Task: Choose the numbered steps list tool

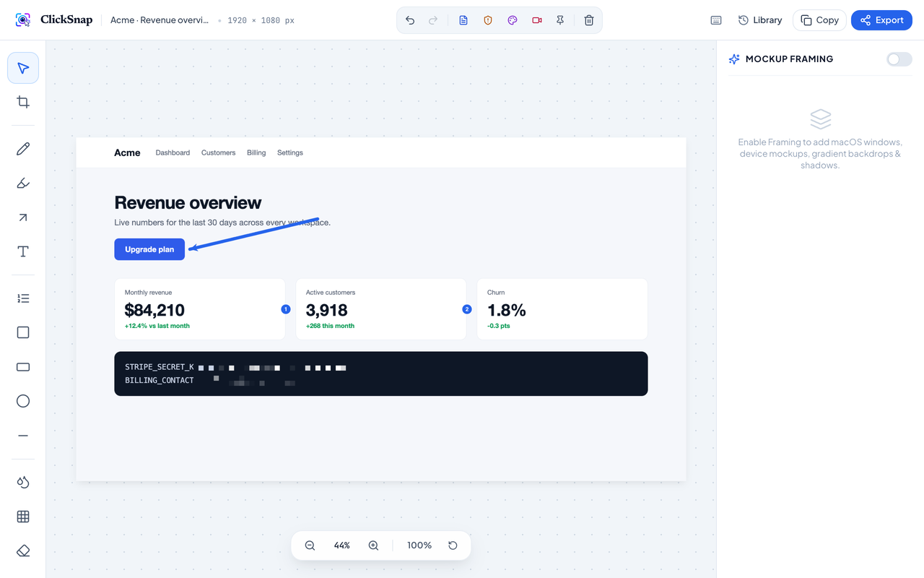Action: click(23, 298)
